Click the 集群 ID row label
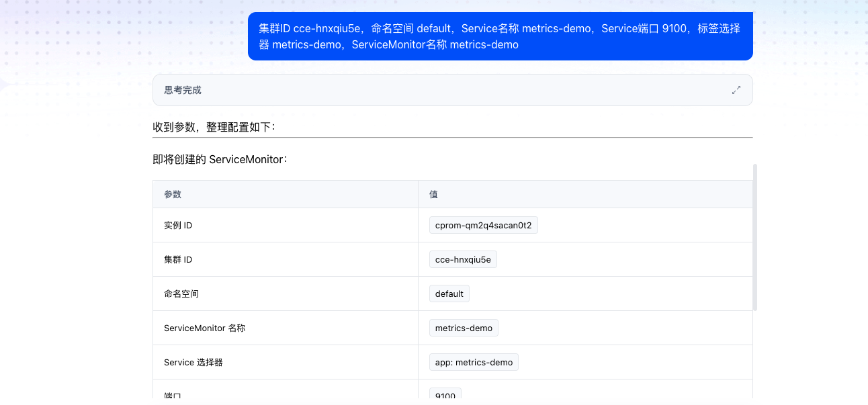The width and height of the screenshot is (868, 405). 178,259
